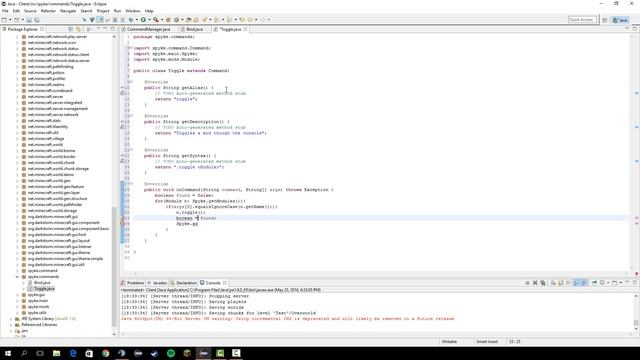This screenshot has height=360, width=640.
Task: Toggle the breakpoint marker at line 34
Action: 122,224
